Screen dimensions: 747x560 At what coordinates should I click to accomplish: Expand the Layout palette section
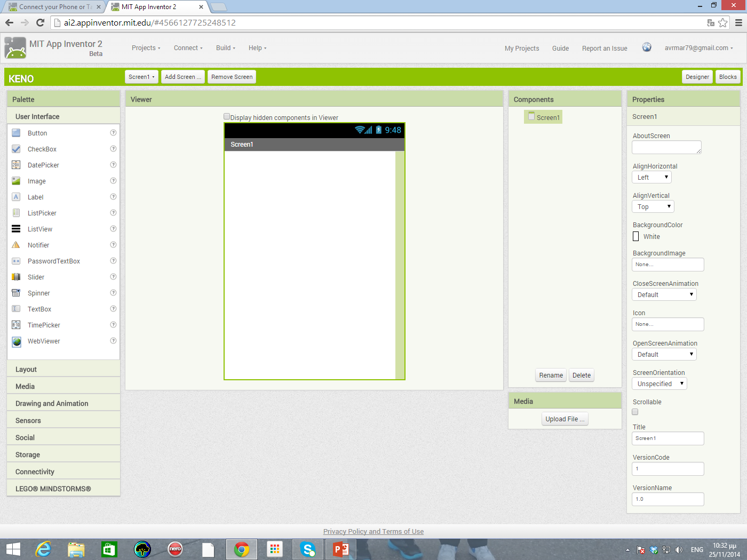[63, 369]
